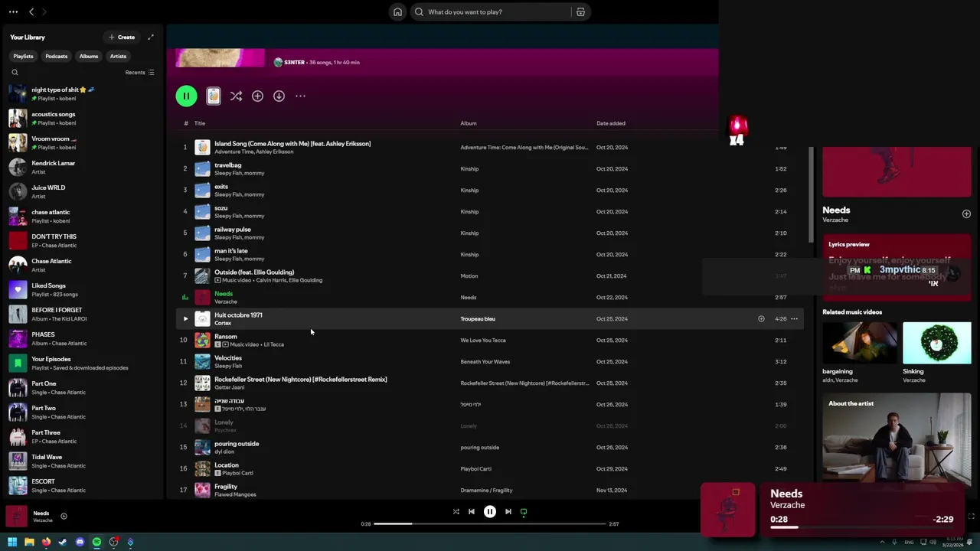Open Sinking music video thumbnail
Image resolution: width=980 pixels, height=551 pixels.
coord(936,343)
